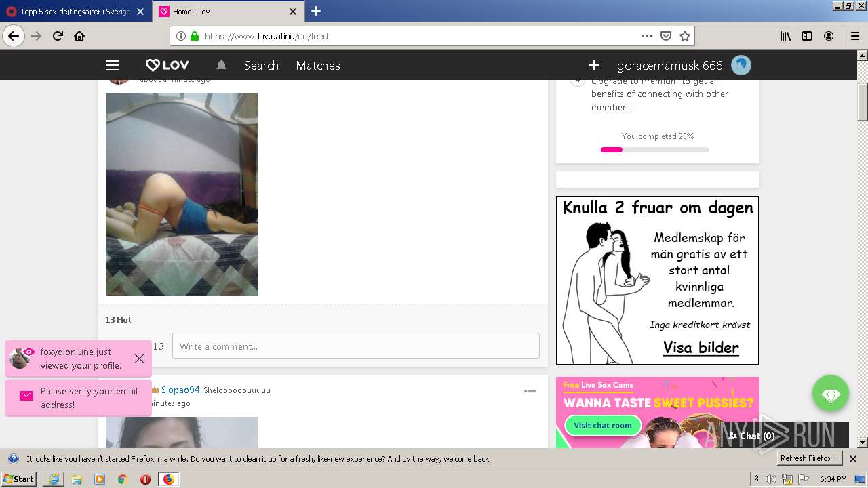
Task: Open Opera from the taskbar
Action: click(x=145, y=479)
